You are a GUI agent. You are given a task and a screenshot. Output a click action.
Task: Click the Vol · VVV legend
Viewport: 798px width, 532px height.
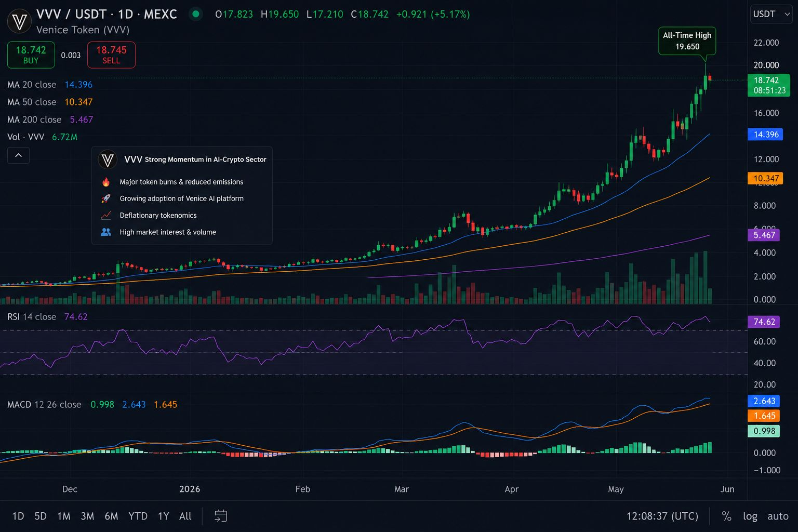(x=42, y=137)
